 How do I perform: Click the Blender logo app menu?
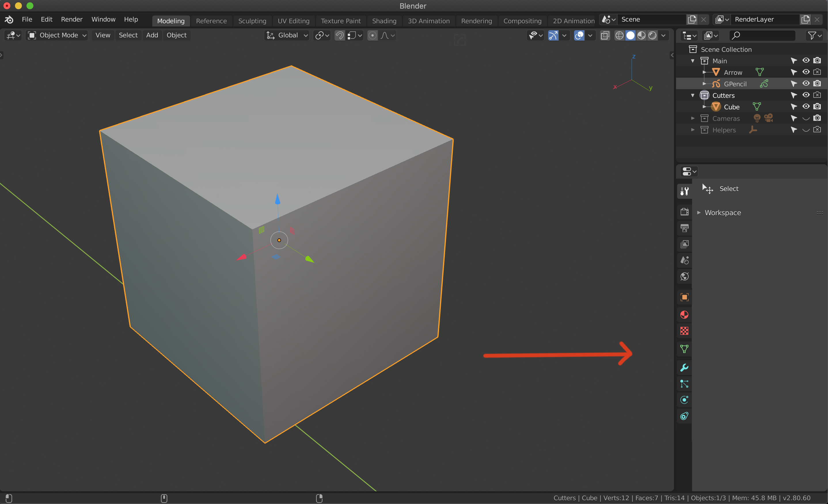[x=9, y=20]
